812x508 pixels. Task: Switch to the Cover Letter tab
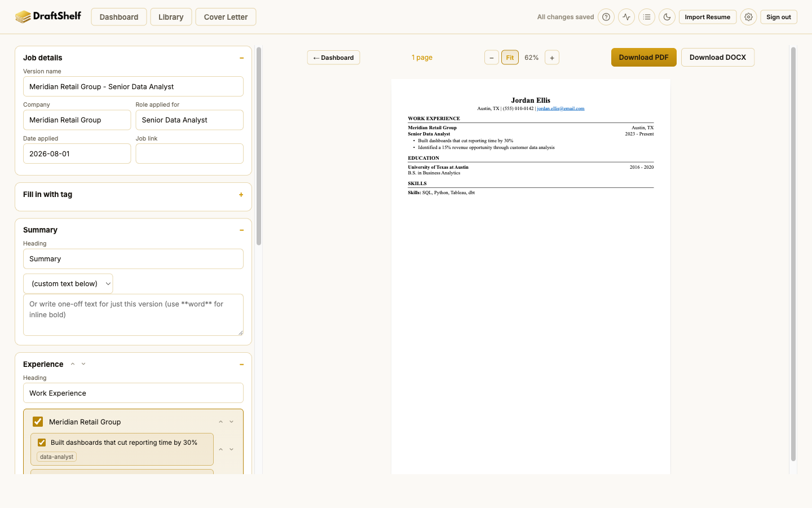(226, 17)
